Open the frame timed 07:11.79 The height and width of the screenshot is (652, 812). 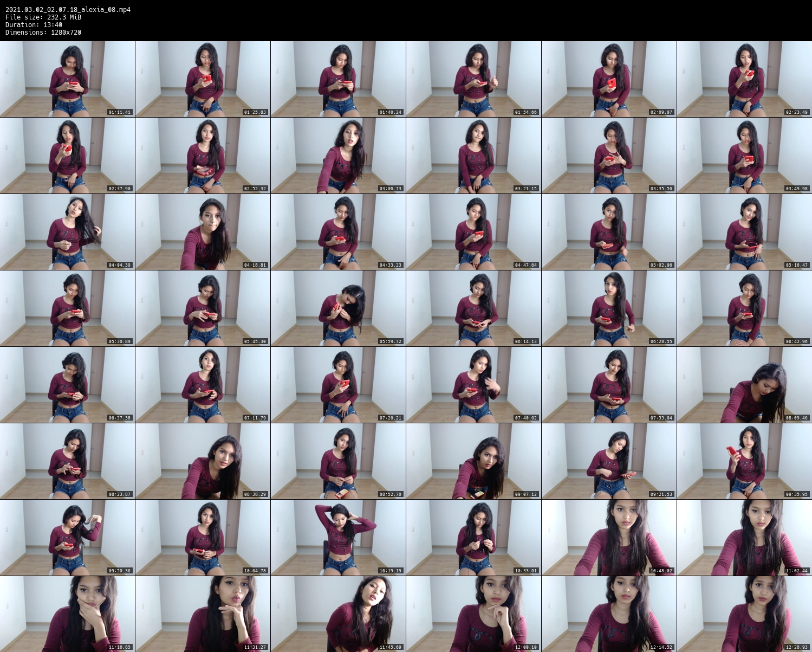(x=203, y=385)
